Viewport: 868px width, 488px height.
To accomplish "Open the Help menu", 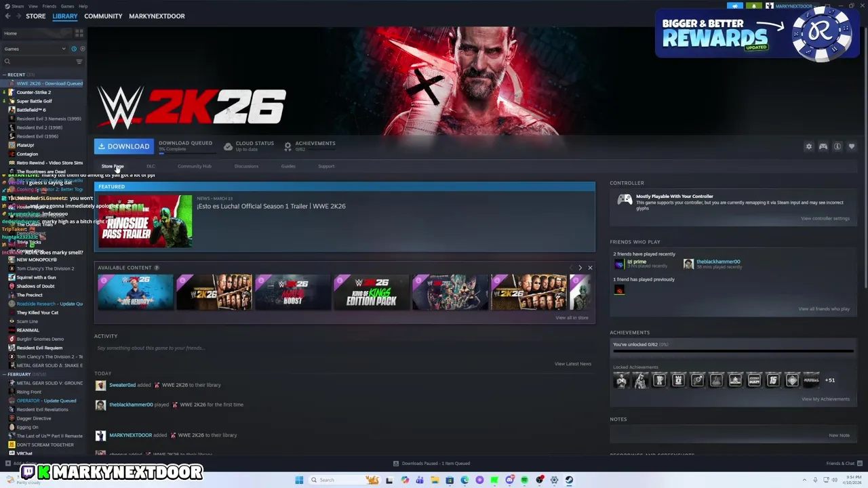I will tap(83, 6).
